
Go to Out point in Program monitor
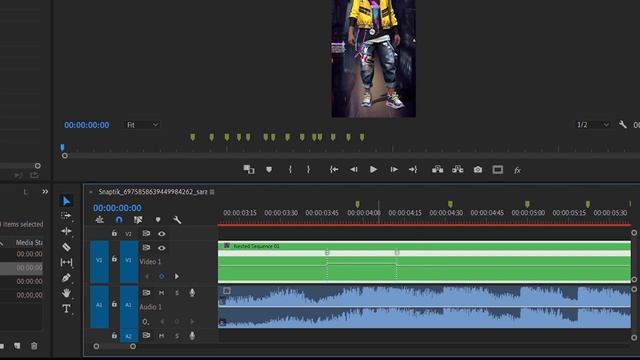pos(413,169)
